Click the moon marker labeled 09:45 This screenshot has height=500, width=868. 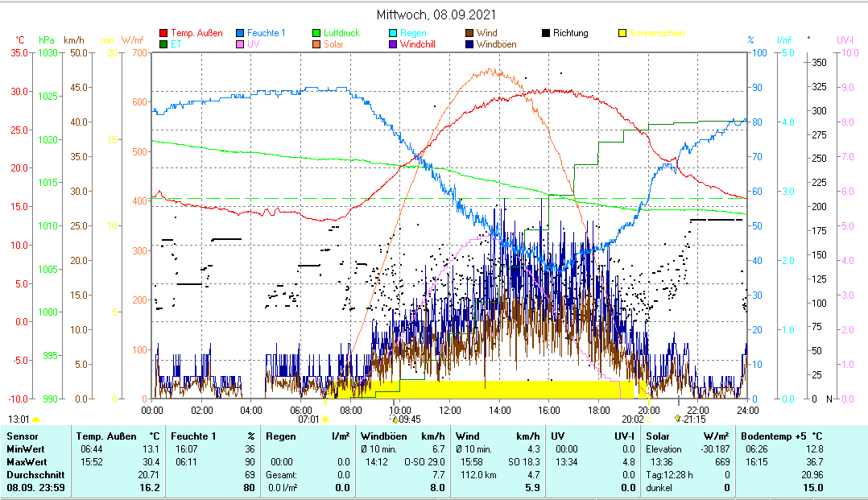[395, 419]
